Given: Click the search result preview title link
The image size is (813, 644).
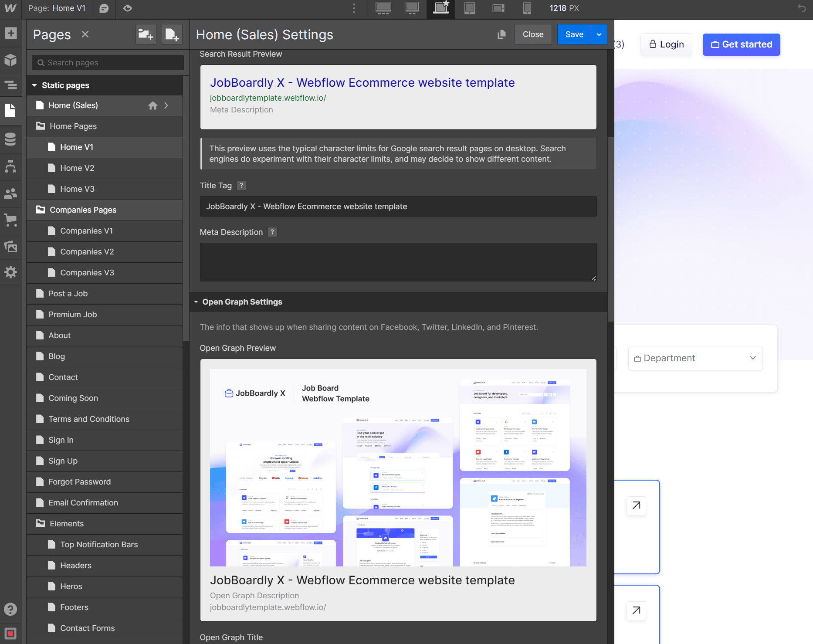Looking at the screenshot, I should point(362,83).
